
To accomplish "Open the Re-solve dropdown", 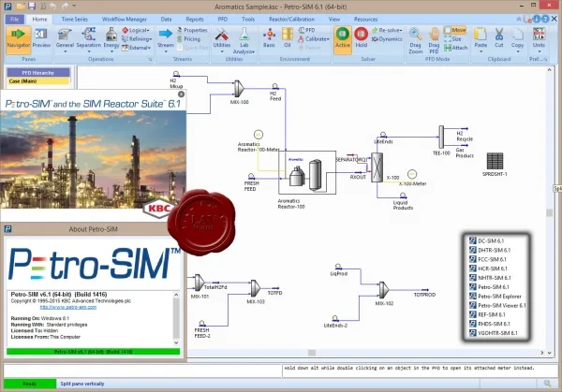I will coord(387,30).
